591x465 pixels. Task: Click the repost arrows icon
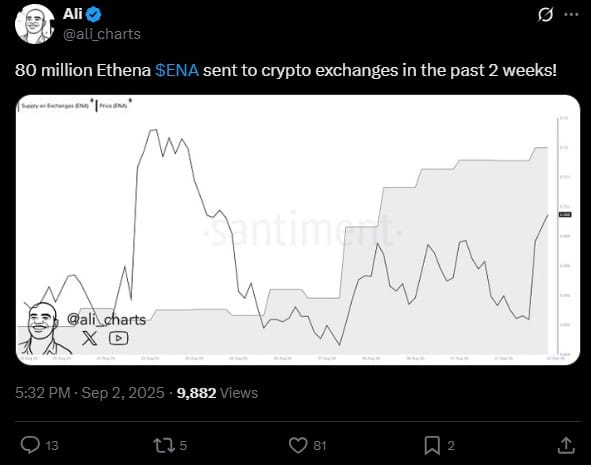[164, 445]
